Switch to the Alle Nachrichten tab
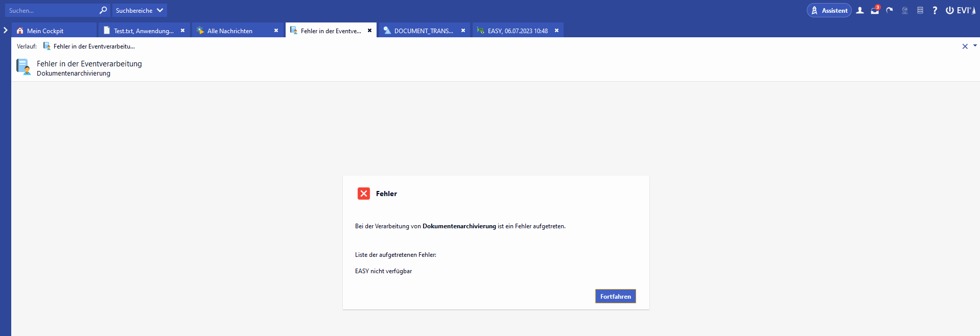 [230, 31]
